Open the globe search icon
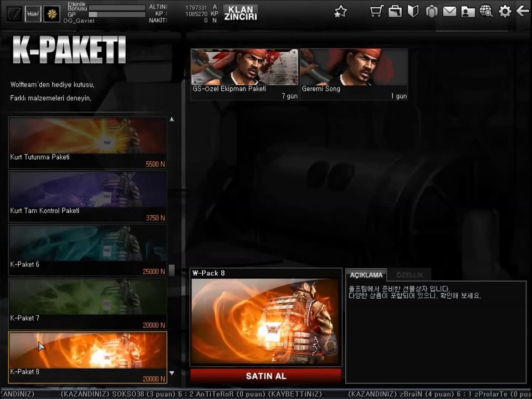Screen dimensions: 532x399 pos(486,11)
